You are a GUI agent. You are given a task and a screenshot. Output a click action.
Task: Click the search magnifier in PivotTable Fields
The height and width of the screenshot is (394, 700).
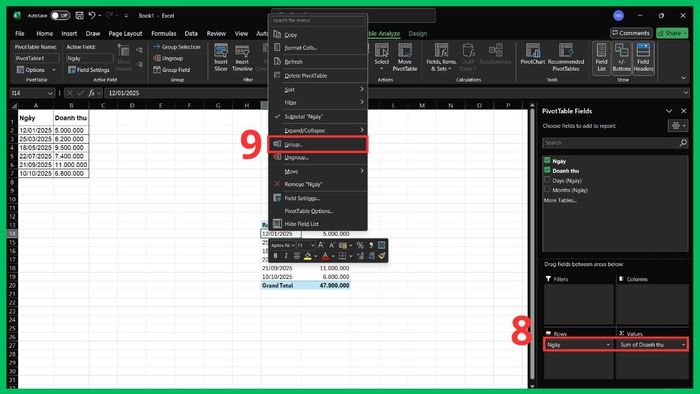coord(683,143)
